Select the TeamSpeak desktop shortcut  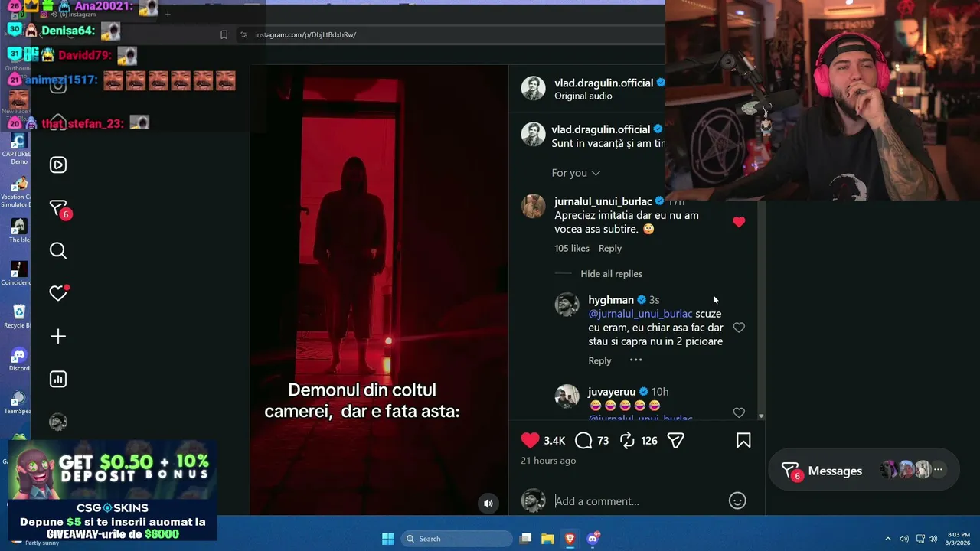click(x=17, y=402)
